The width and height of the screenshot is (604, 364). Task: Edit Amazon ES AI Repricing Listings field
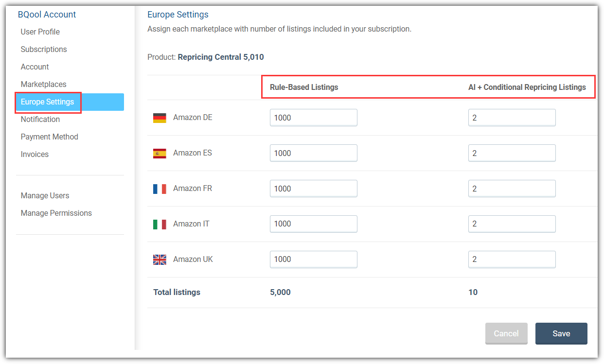512,153
